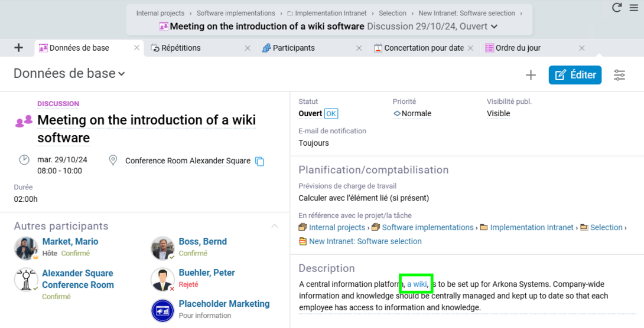
Task: Switch to the Données de base tab
Action: [x=79, y=48]
